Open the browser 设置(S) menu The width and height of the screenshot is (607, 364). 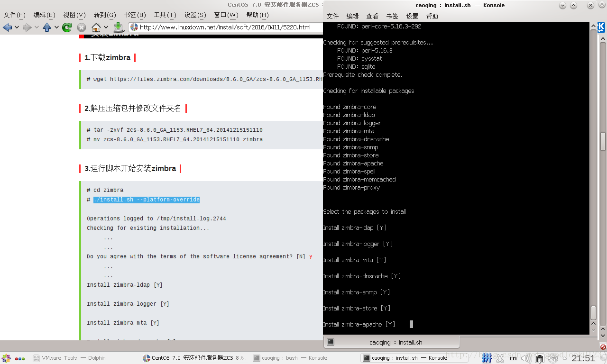point(195,15)
